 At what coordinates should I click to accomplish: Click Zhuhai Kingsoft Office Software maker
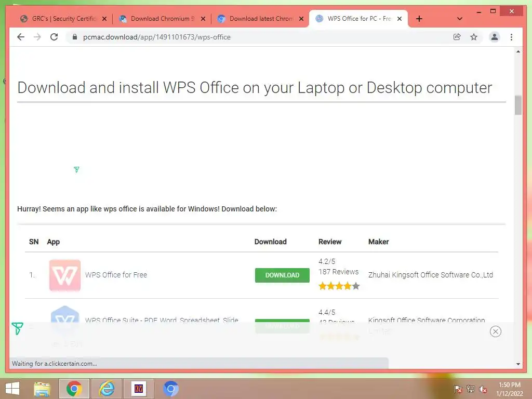(x=431, y=275)
